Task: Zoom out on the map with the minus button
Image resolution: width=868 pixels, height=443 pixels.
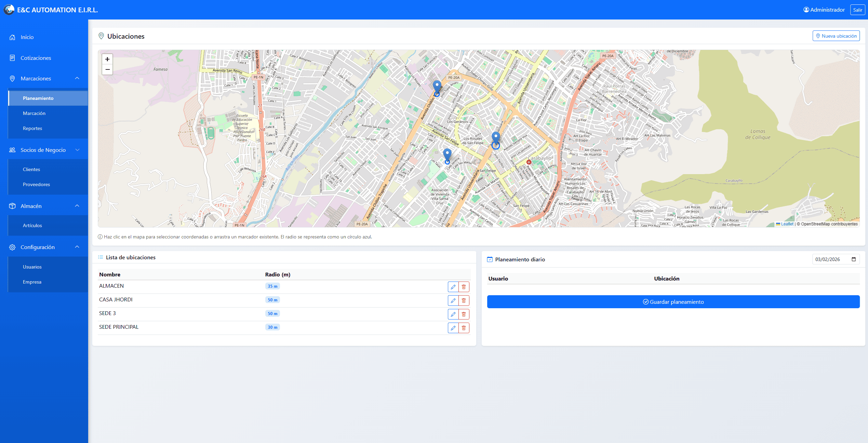Action: pos(107,70)
